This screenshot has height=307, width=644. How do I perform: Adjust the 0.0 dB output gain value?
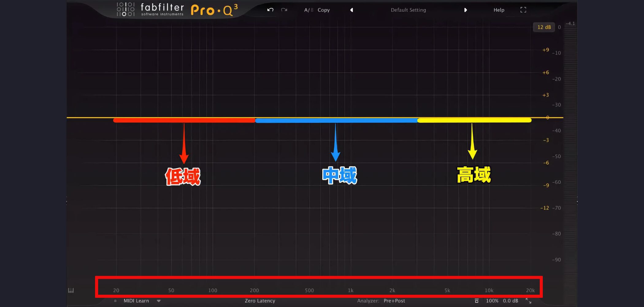[510, 301]
